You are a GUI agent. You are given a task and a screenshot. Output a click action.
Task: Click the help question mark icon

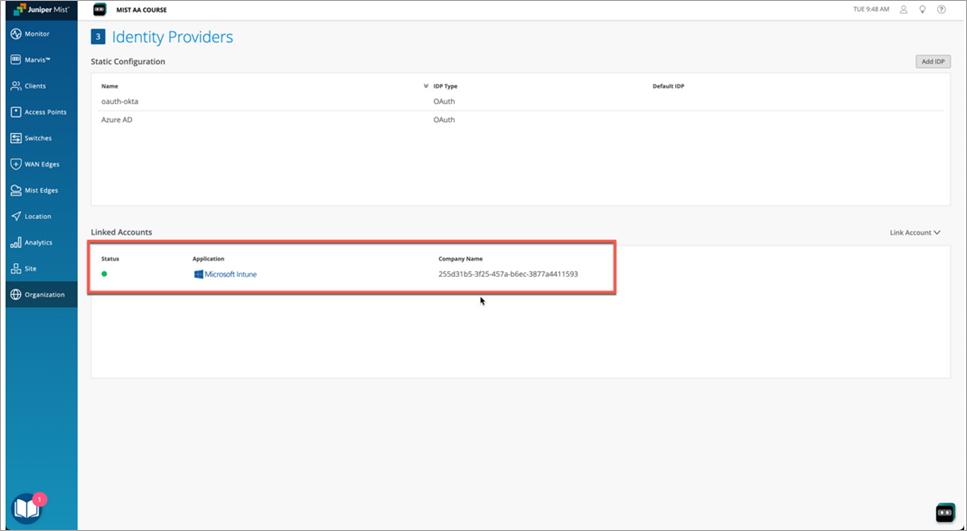(x=941, y=9)
